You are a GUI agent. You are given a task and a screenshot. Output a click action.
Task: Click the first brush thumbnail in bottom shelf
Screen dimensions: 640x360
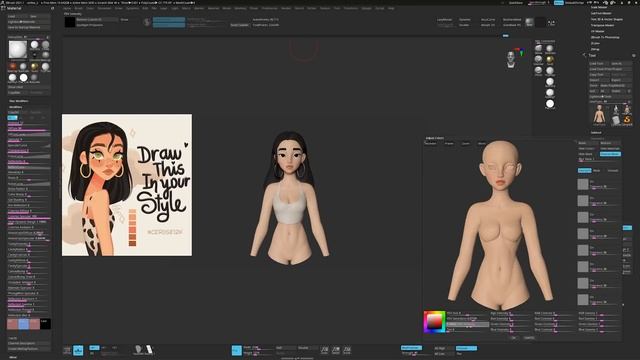point(138,349)
